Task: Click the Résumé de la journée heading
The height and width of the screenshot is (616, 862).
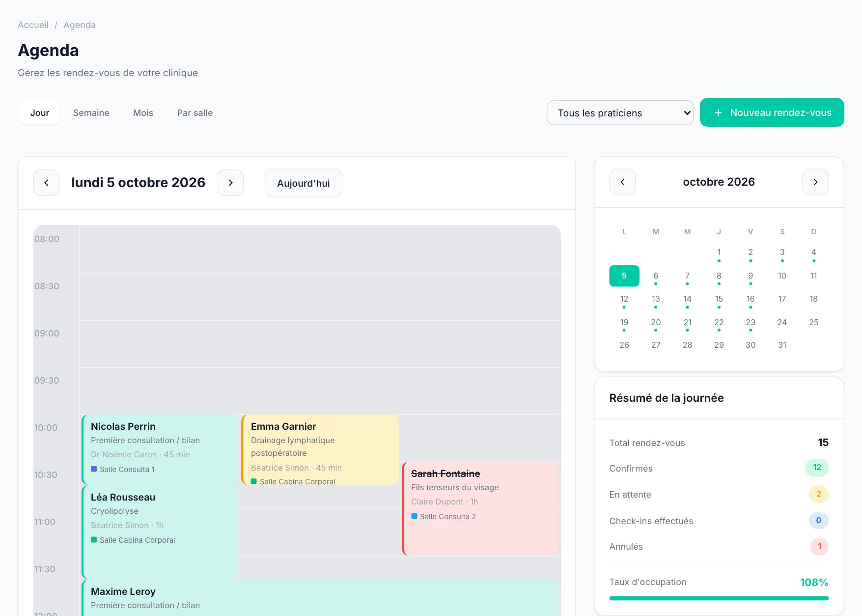Action: tap(667, 398)
